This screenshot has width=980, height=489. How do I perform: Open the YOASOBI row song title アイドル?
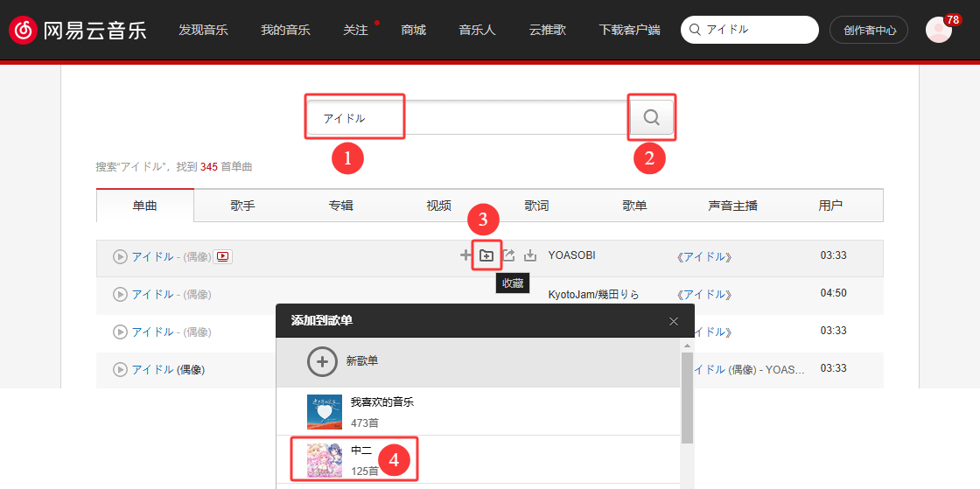coord(152,256)
